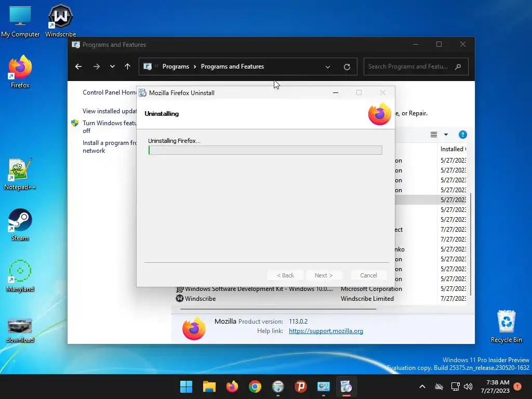532x399 pixels.
Task: Expand the address bar history dropdown
Action: click(x=328, y=67)
